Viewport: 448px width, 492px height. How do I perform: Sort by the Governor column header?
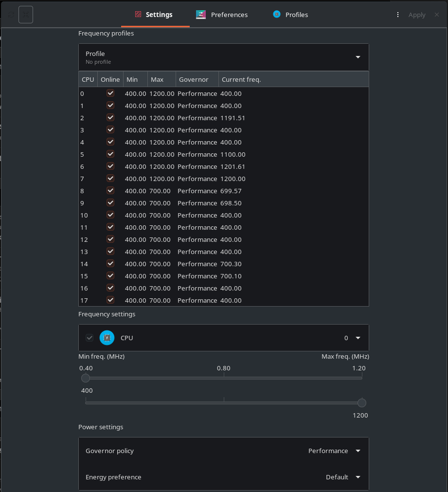tap(197, 79)
